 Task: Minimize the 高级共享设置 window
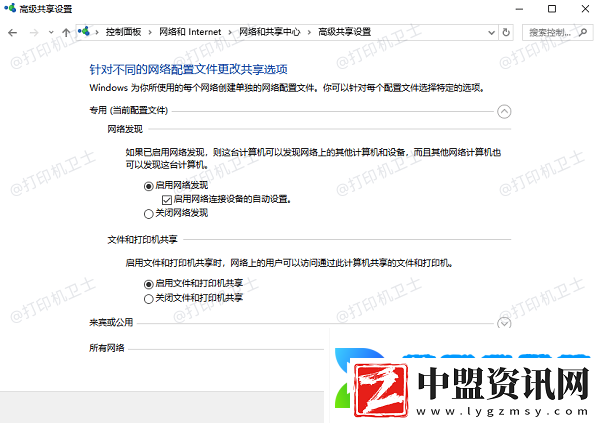[519, 9]
